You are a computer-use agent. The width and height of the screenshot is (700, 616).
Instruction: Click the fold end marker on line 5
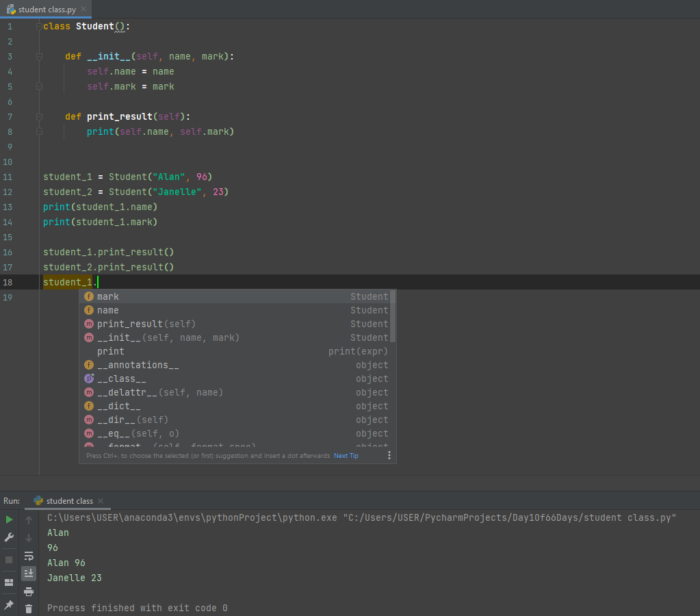point(39,87)
